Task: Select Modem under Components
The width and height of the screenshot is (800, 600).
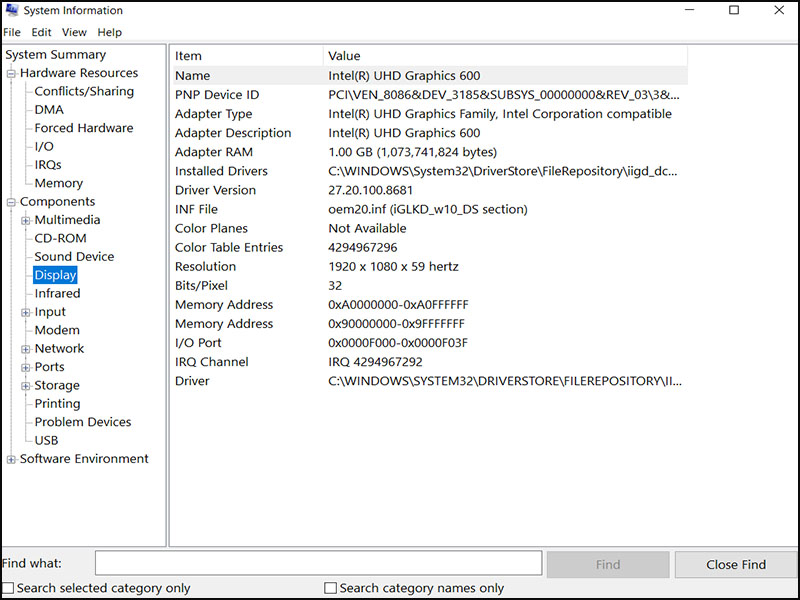Action: 57,330
